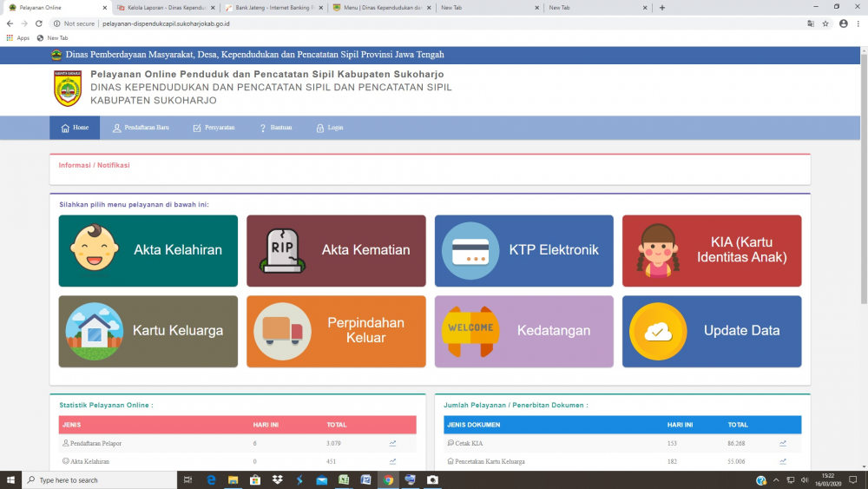Click the page vertical scrollbar thumb
Screen dimensions: 868x489
(x=864, y=178)
